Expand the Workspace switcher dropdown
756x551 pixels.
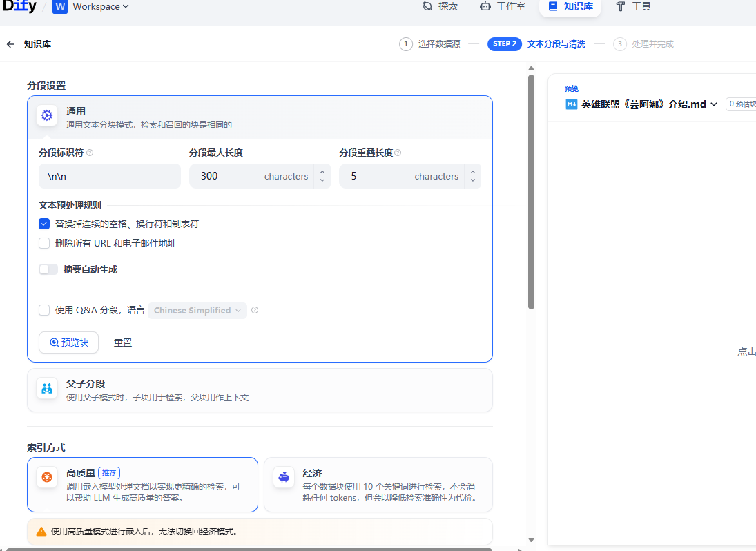coord(100,7)
